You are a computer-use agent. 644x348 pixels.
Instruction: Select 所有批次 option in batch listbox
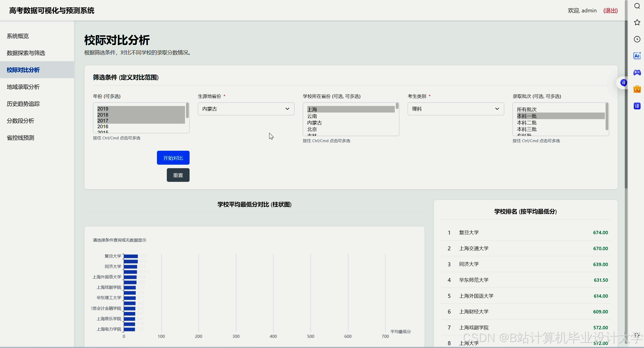[527, 109]
